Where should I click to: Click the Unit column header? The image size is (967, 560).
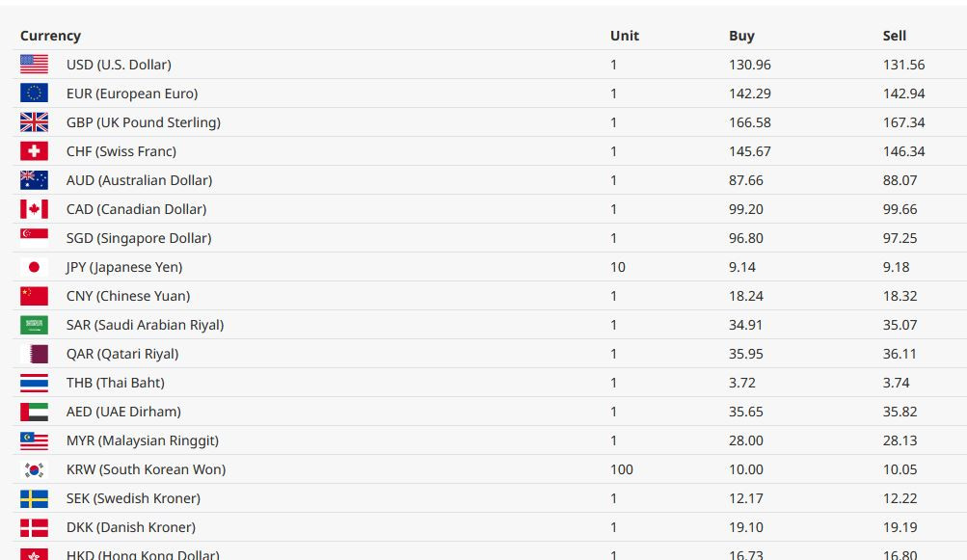point(624,36)
